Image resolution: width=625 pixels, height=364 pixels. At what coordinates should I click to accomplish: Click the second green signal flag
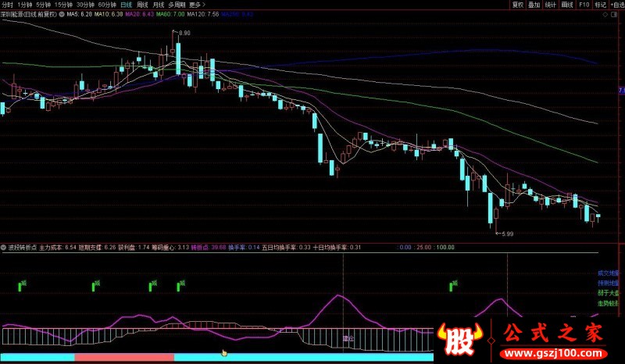coord(95,285)
